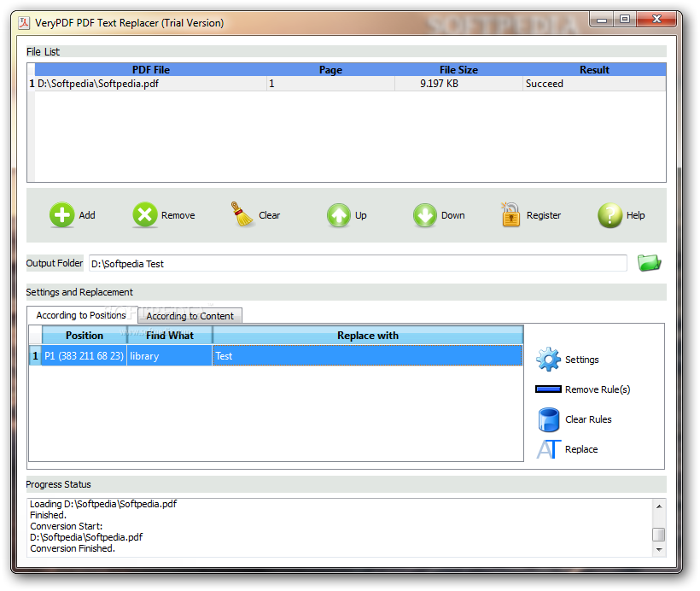Click the blue cylinder Clear Rules icon

(549, 419)
